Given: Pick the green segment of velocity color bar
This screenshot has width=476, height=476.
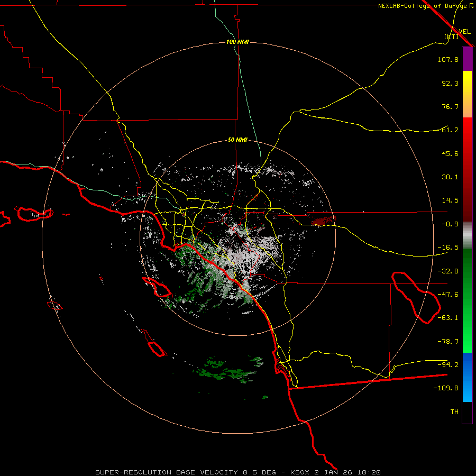Looking at the screenshot, I should (x=467, y=300).
